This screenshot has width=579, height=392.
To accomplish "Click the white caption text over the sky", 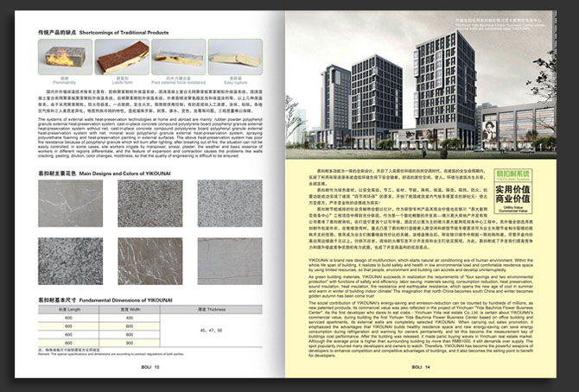I will (x=500, y=24).
